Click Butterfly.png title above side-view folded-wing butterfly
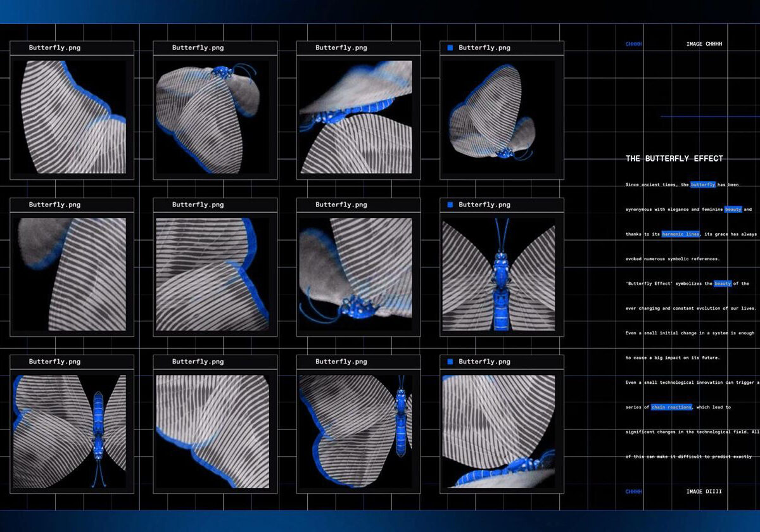The width and height of the screenshot is (760, 532). pos(484,47)
